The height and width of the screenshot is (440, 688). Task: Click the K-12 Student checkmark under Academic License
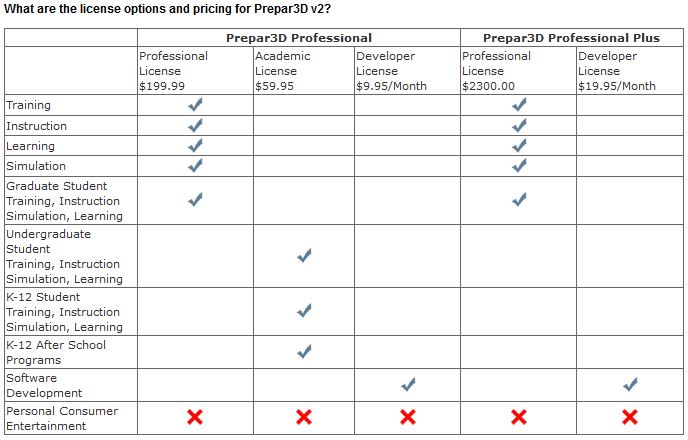pyautogui.click(x=304, y=311)
